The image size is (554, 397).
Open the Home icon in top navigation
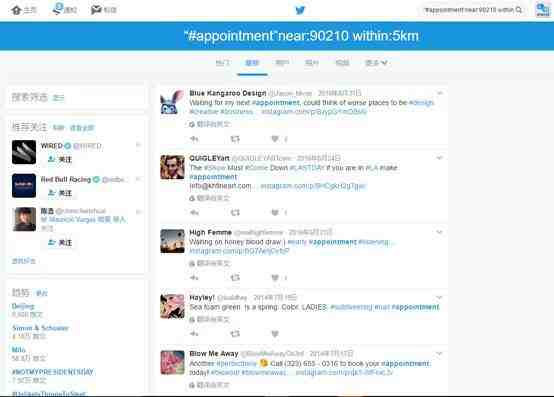(x=16, y=10)
